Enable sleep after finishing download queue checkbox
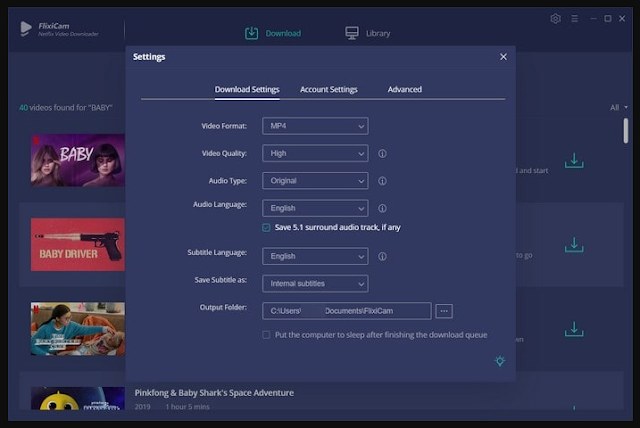Screen dimensions: 640x428 coord(266,335)
